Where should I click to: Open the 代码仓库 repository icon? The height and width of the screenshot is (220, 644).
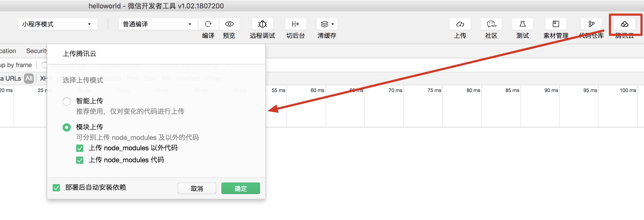tap(591, 24)
